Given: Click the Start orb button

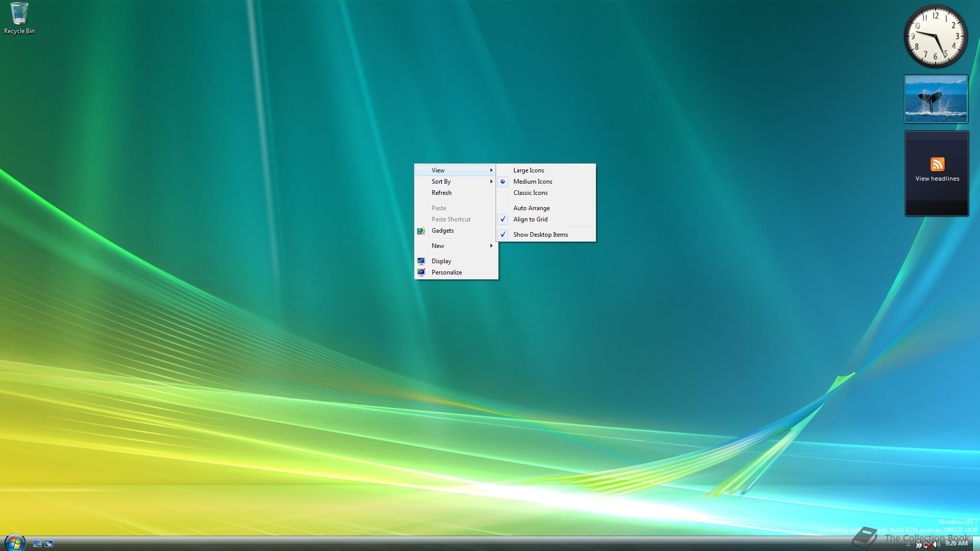Looking at the screenshot, I should (x=14, y=543).
